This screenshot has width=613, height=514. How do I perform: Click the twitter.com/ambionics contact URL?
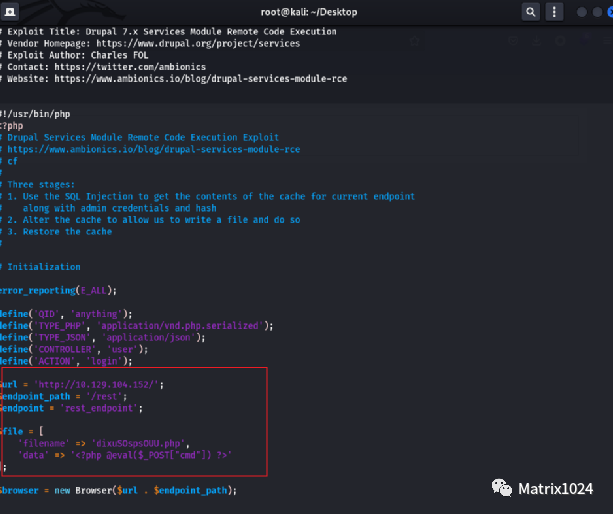pos(130,67)
